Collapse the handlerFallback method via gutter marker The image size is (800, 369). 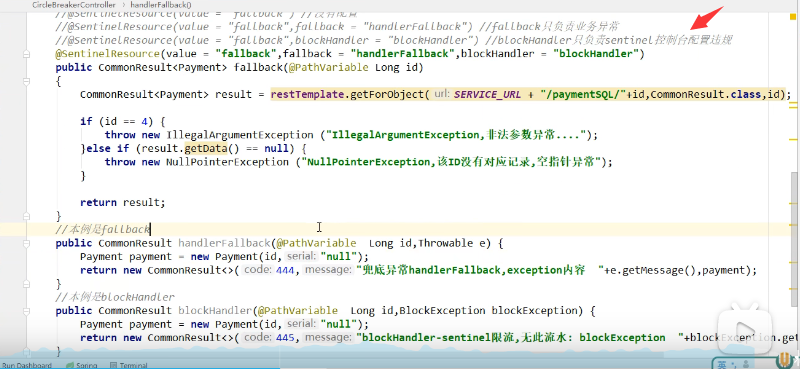point(26,243)
